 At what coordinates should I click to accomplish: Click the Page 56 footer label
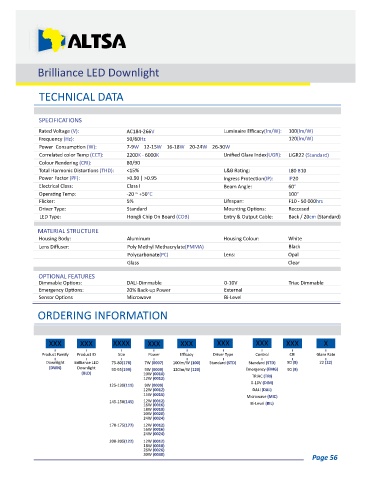pos(325,457)
